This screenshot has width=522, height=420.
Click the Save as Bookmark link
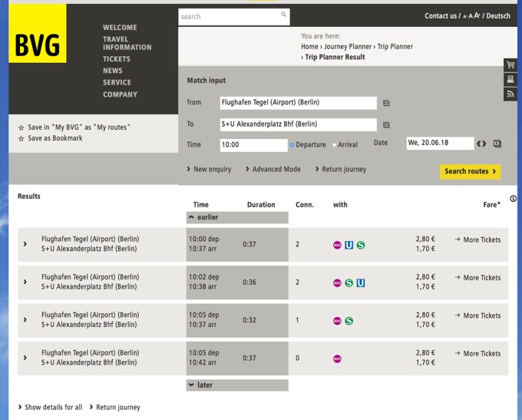point(55,138)
